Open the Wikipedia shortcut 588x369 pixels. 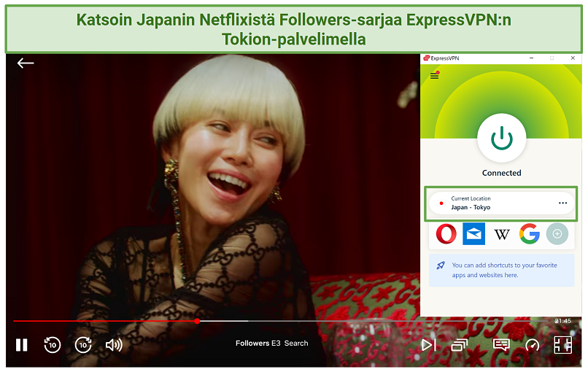(x=501, y=234)
